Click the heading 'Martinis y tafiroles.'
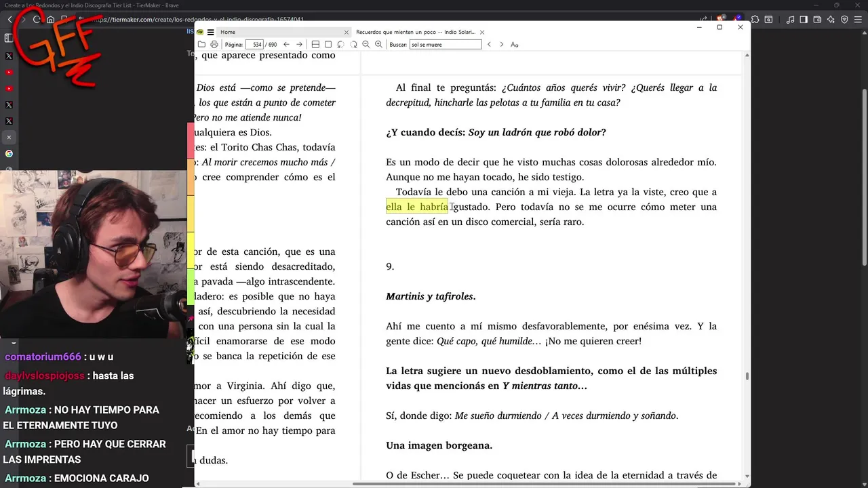Screen dimensions: 868x488 (x=431, y=296)
